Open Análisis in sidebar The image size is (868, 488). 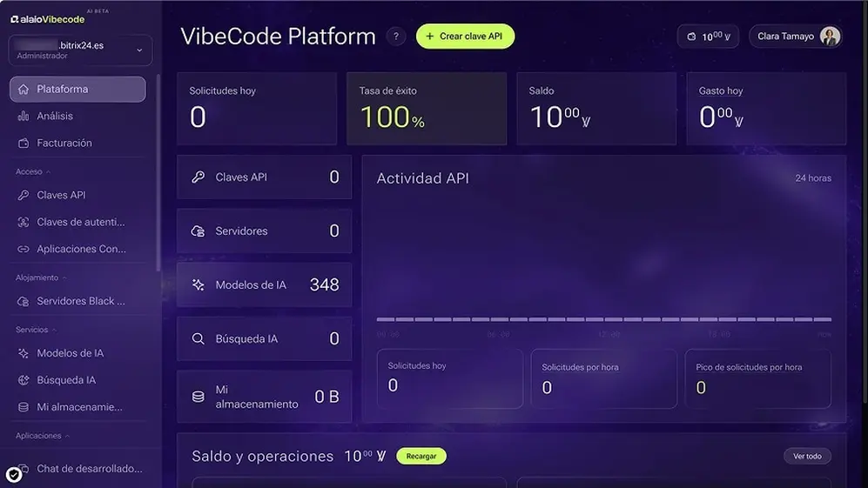[77, 116]
